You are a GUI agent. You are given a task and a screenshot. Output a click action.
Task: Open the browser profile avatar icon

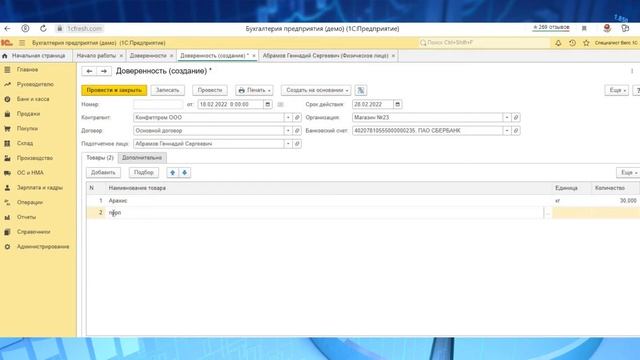tap(607, 28)
